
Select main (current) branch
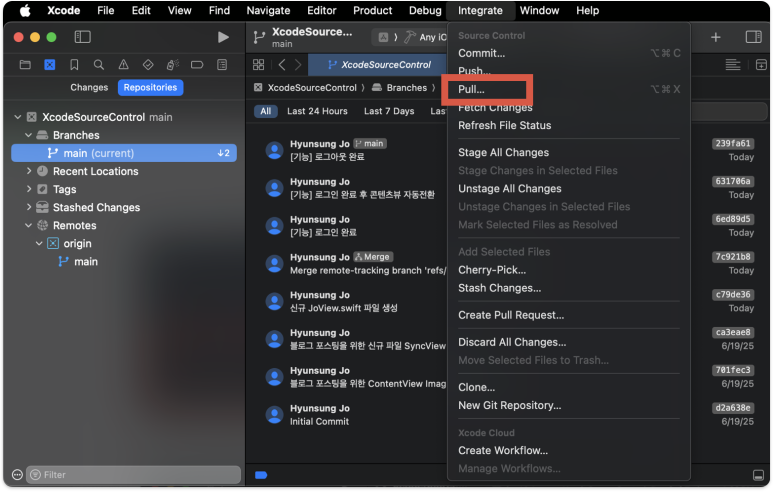pyautogui.click(x=124, y=153)
